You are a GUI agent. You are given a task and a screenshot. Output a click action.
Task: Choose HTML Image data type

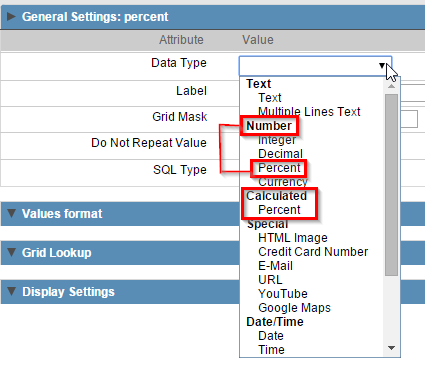click(293, 238)
